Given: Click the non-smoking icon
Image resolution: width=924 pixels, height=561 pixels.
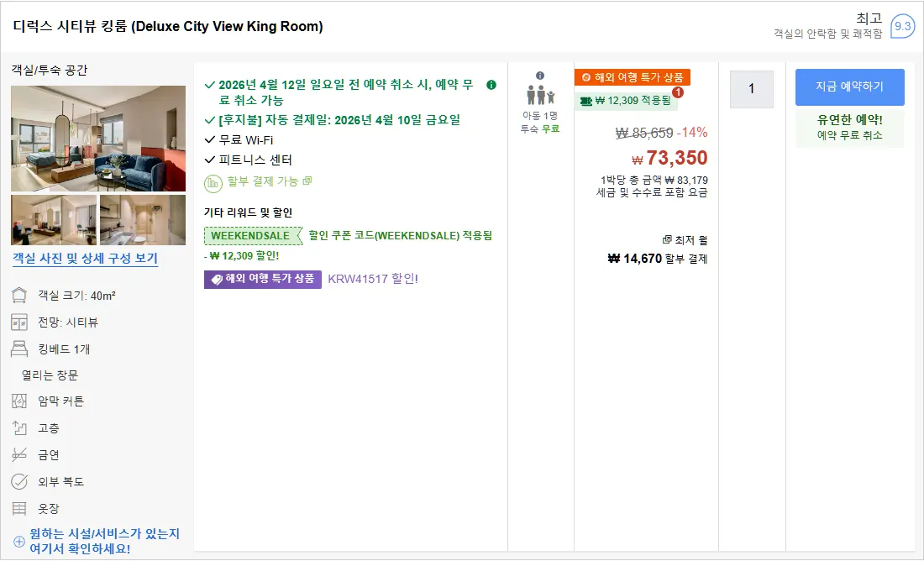Looking at the screenshot, I should pos(19,454).
